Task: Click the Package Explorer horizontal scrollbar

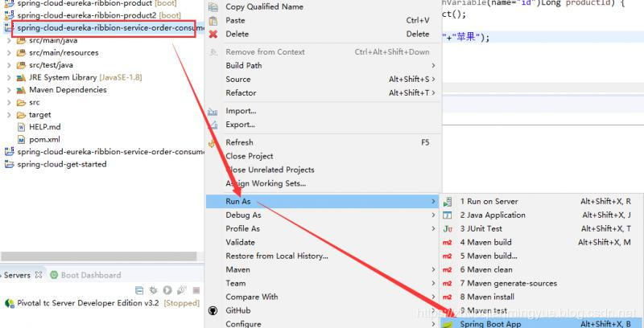Action: [98, 256]
